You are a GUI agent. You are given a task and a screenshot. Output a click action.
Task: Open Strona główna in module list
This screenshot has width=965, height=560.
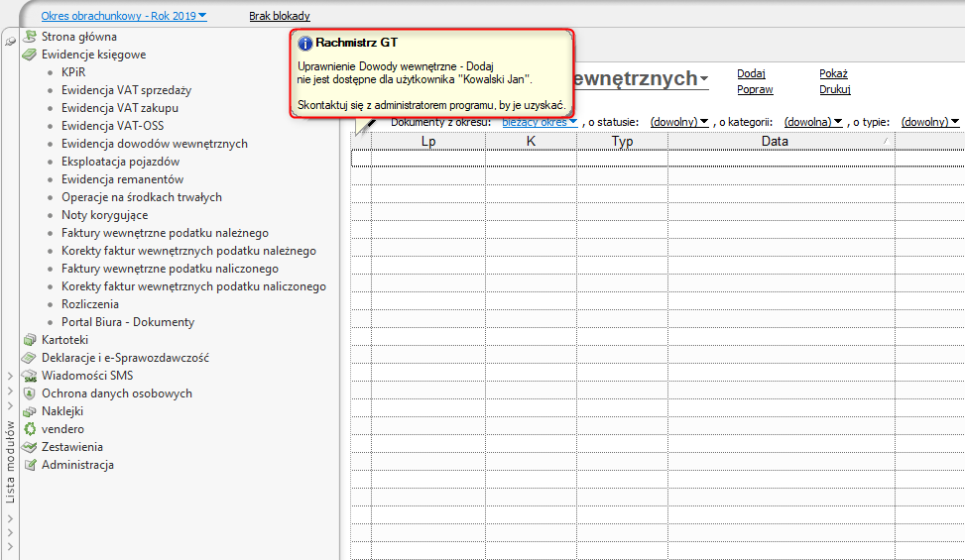(x=78, y=37)
